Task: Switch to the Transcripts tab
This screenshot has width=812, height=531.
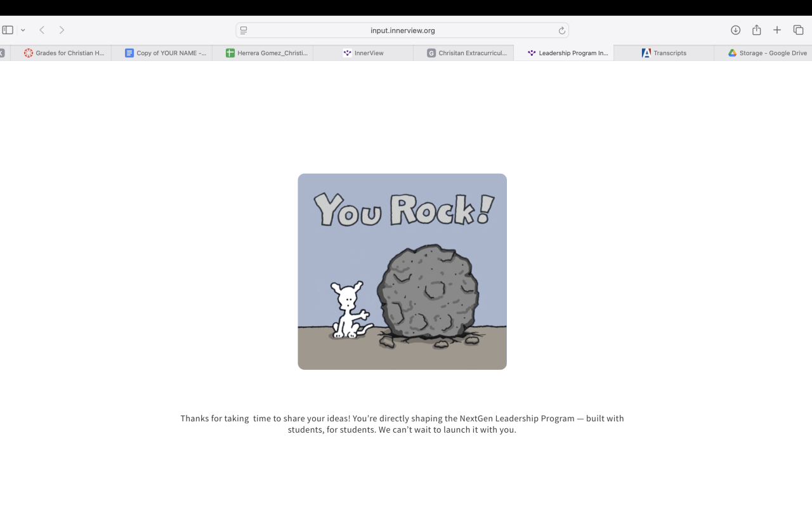Action: point(664,53)
